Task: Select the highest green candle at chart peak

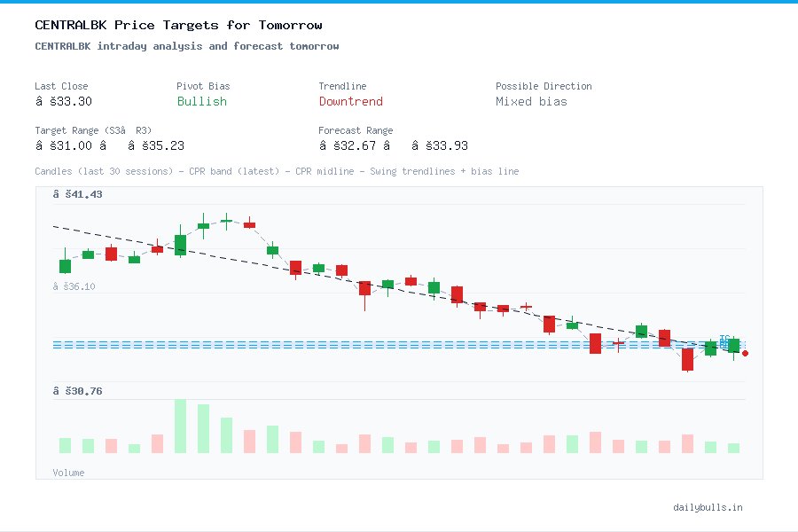Action: click(224, 223)
